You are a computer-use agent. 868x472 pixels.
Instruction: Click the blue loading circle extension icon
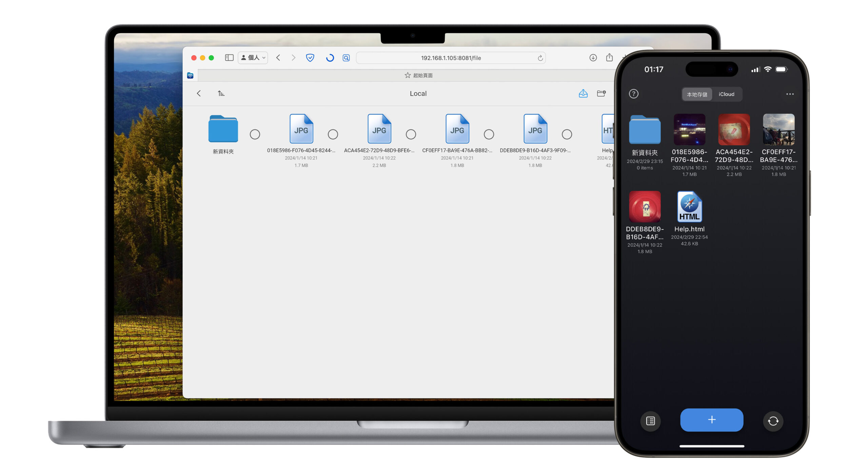coord(330,58)
